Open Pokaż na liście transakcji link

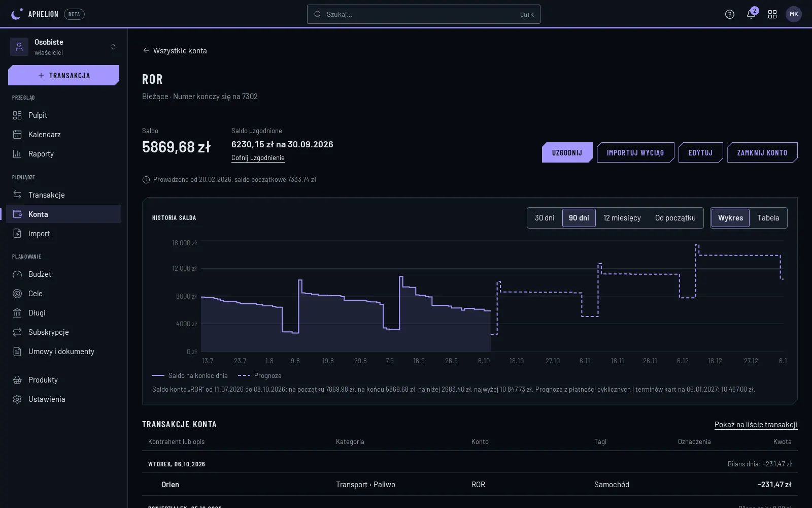tap(756, 425)
